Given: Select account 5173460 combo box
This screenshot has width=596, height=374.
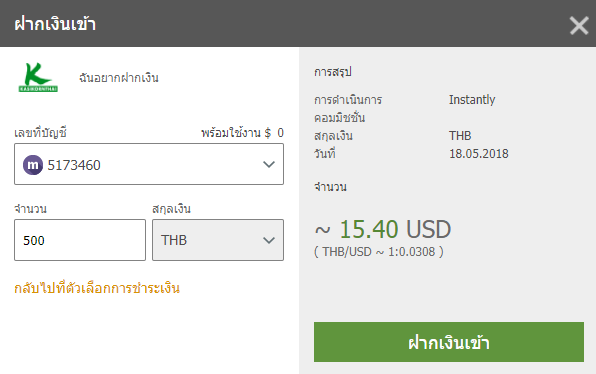Looking at the screenshot, I should pyautogui.click(x=149, y=164).
